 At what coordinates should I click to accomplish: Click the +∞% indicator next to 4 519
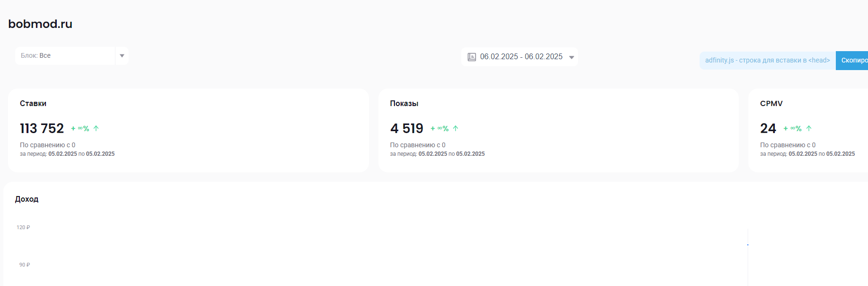click(440, 128)
